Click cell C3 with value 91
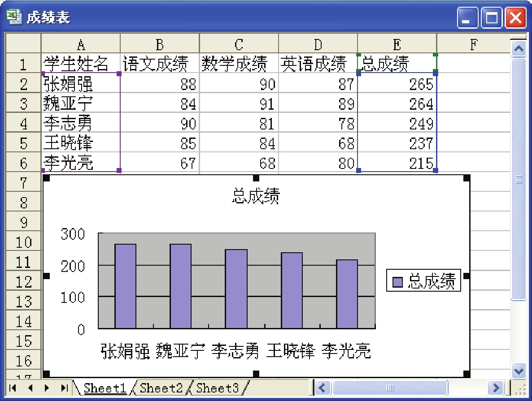 [x=239, y=103]
